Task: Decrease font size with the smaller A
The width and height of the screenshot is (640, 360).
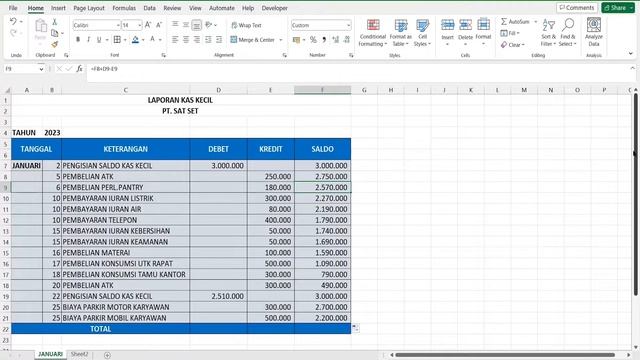Action: coord(159,25)
